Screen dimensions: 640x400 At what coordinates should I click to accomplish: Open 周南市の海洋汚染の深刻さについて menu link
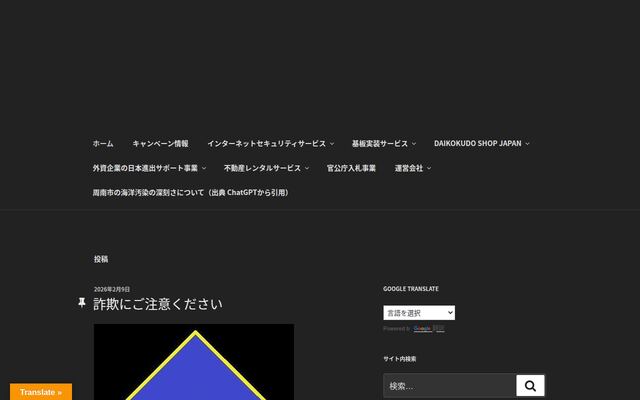tap(191, 193)
